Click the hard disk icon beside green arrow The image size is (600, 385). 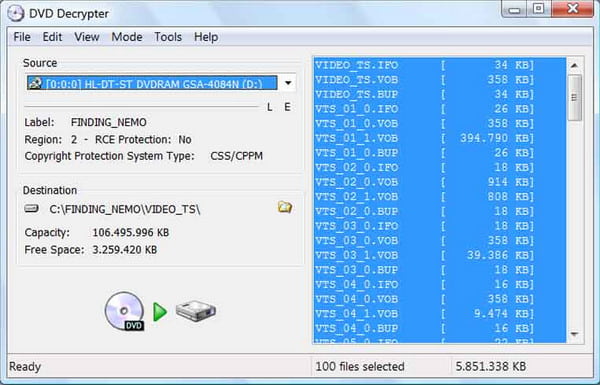coord(196,311)
